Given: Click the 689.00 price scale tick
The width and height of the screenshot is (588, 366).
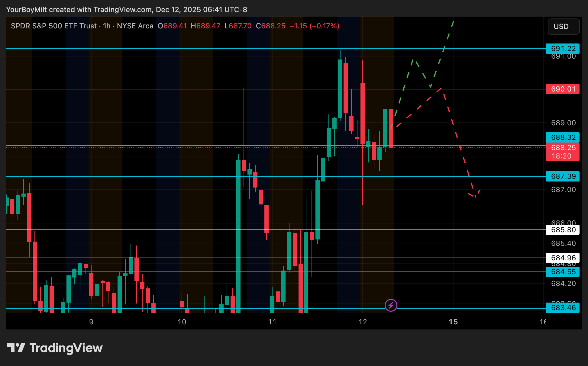Looking at the screenshot, I should [x=563, y=123].
